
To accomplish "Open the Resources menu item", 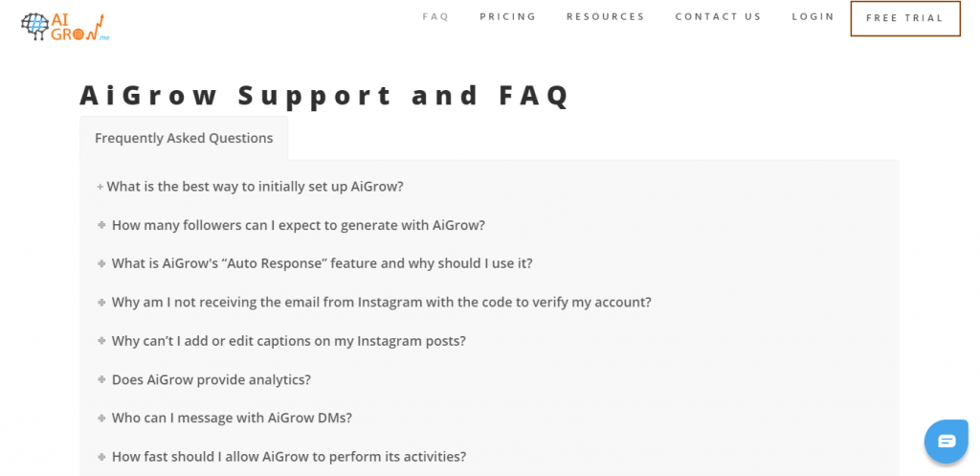I will coord(606,16).
